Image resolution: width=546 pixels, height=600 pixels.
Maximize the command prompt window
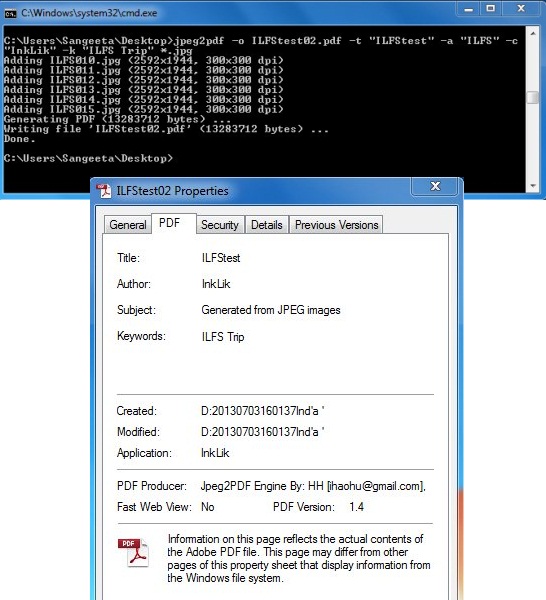click(491, 9)
